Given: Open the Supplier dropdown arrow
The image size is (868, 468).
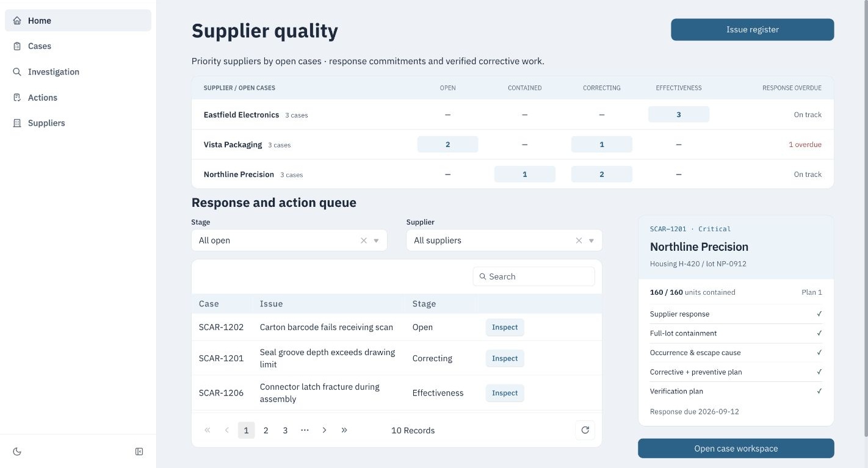Looking at the screenshot, I should tap(591, 240).
